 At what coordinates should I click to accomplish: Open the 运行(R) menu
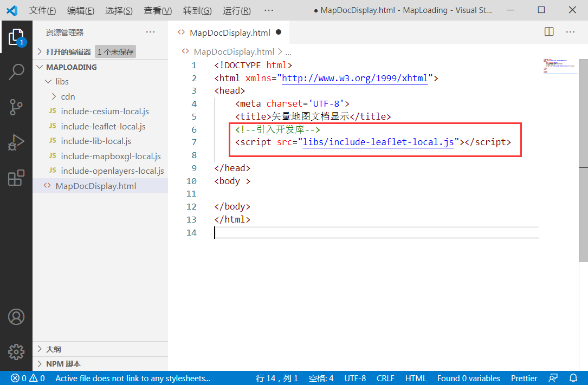(237, 10)
